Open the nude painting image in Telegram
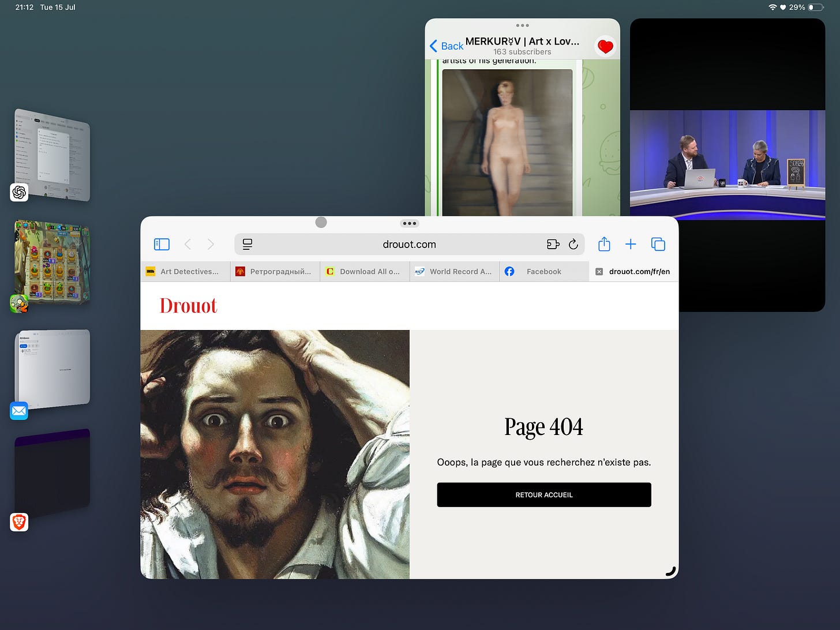The width and height of the screenshot is (840, 630). click(507, 143)
